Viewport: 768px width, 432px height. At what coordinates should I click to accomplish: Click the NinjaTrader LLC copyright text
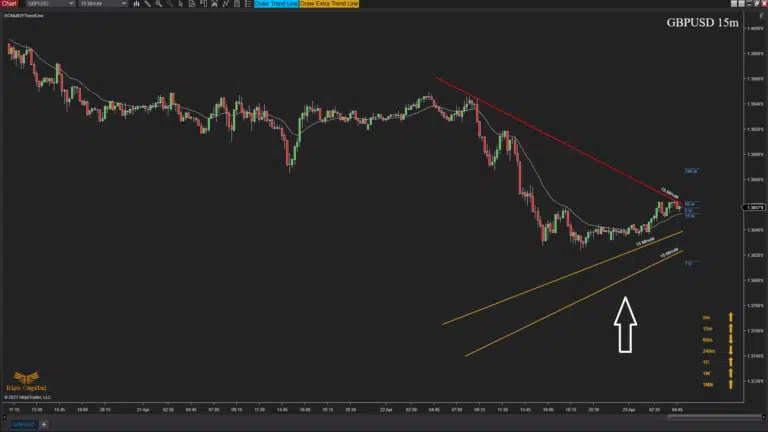tap(28, 397)
